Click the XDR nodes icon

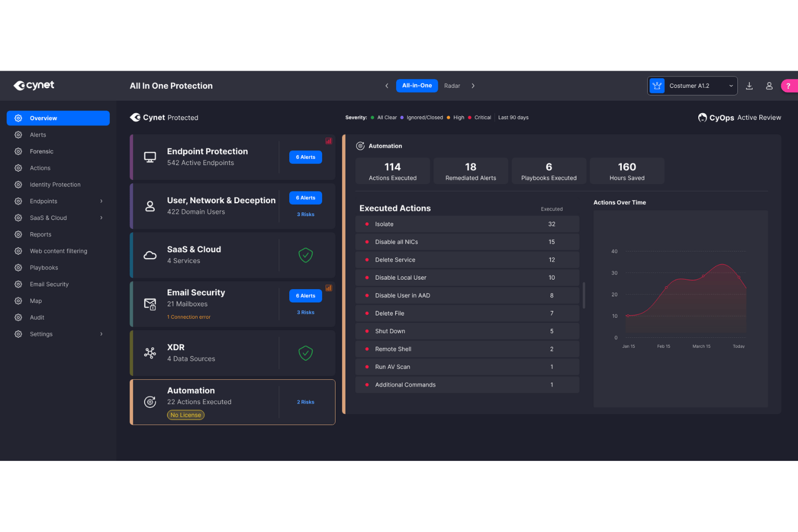click(150, 353)
